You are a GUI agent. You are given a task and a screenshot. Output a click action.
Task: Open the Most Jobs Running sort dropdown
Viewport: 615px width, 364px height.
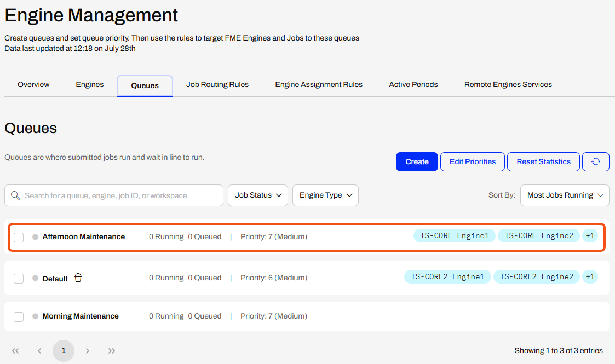[x=565, y=195]
